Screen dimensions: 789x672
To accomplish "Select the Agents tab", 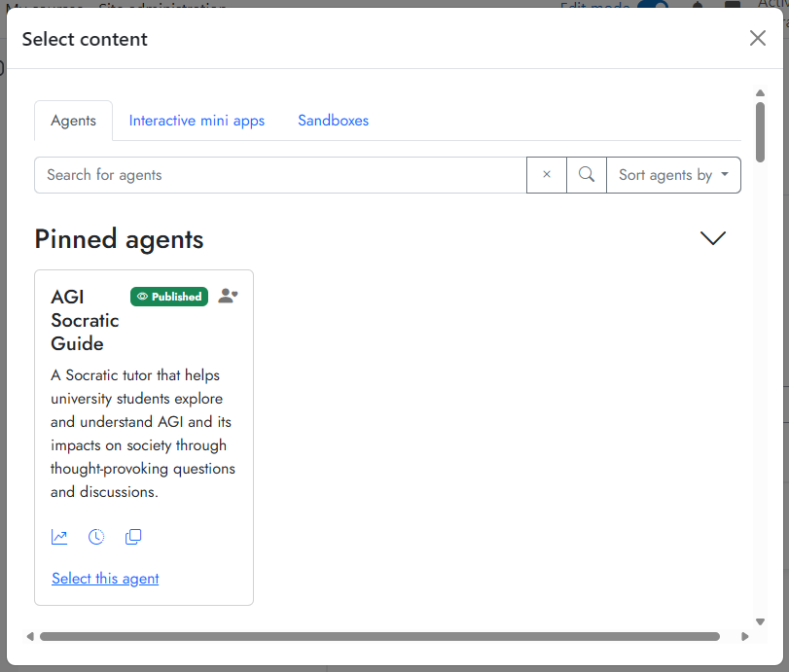I will [x=74, y=121].
